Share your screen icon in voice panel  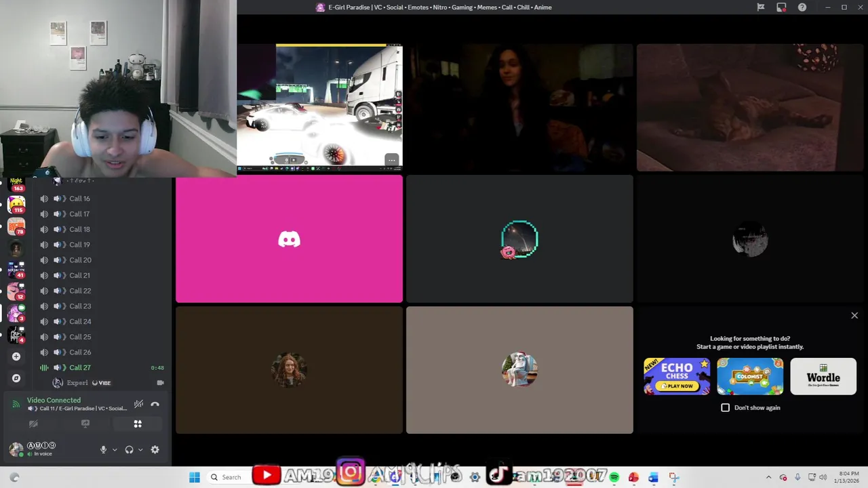tap(85, 424)
